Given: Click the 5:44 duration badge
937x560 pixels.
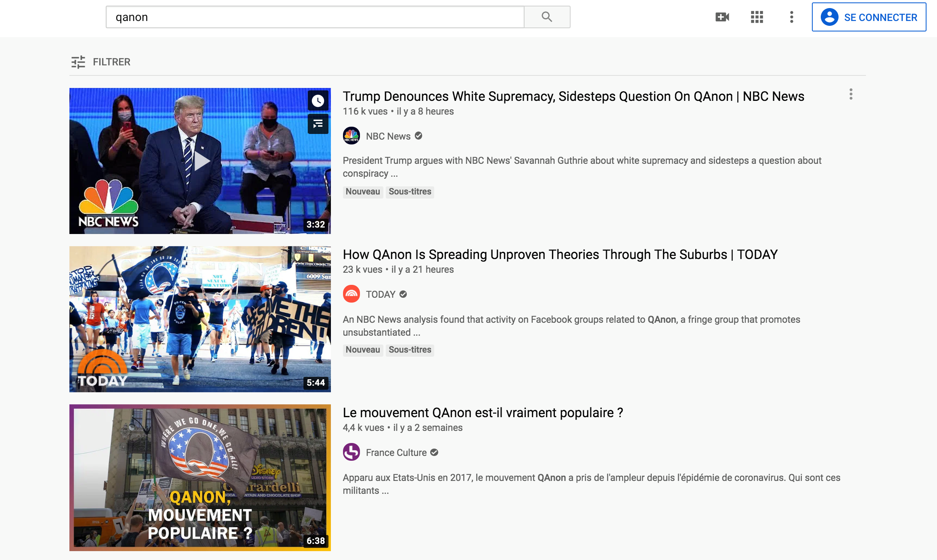Looking at the screenshot, I should click(x=316, y=384).
